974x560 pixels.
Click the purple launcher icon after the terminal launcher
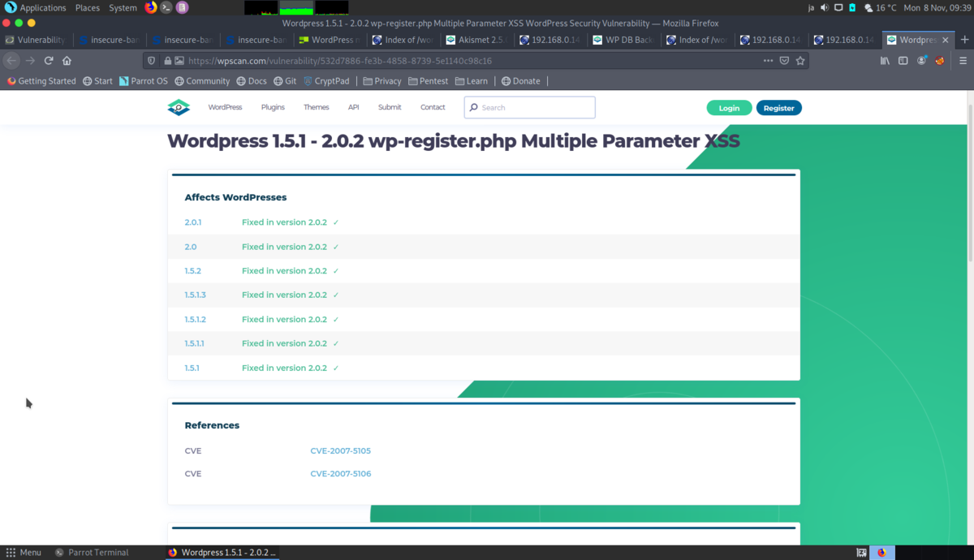182,7
